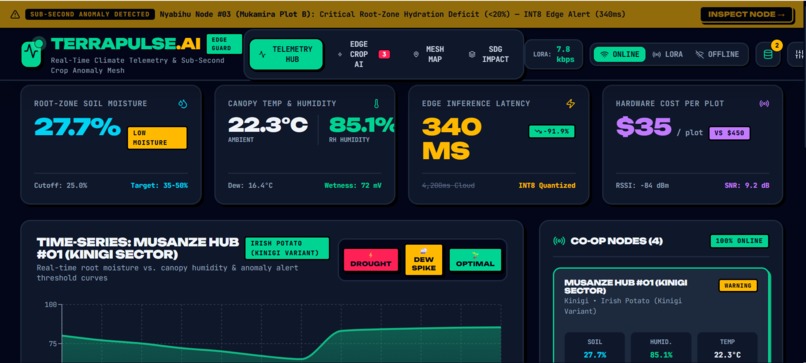Open the Mesh Map tab
The width and height of the screenshot is (806, 363).
[x=429, y=55]
